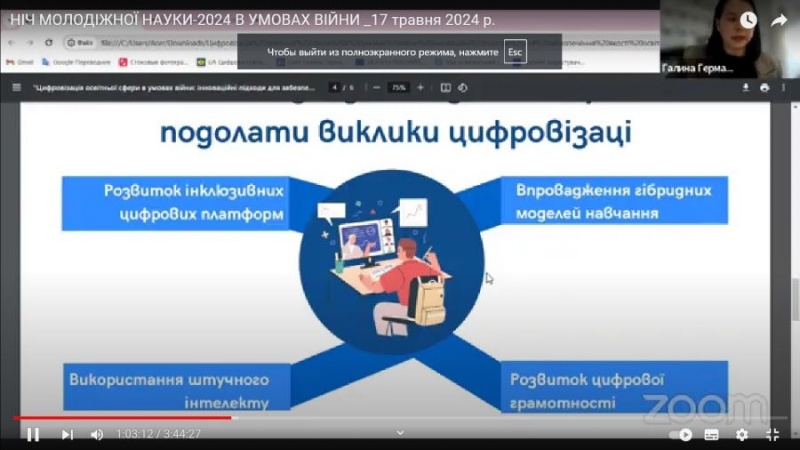800x450 pixels.
Task: Open the Gmail bookmark
Action: pos(18,62)
